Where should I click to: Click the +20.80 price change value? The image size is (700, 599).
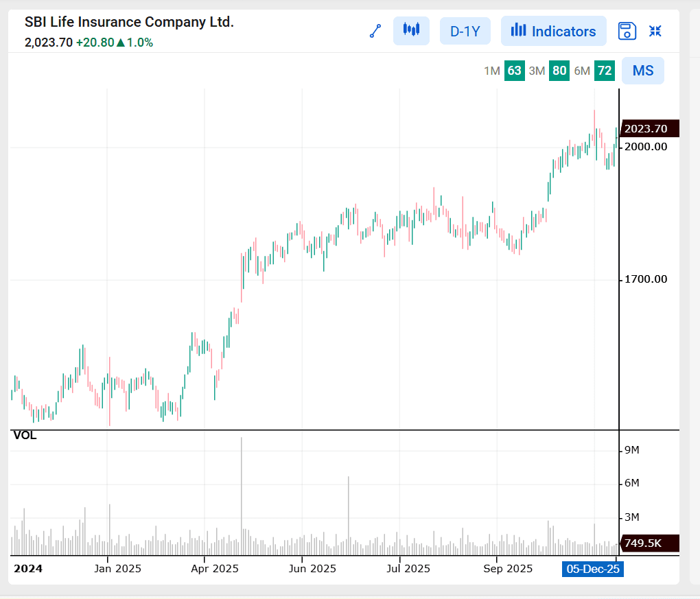click(95, 43)
